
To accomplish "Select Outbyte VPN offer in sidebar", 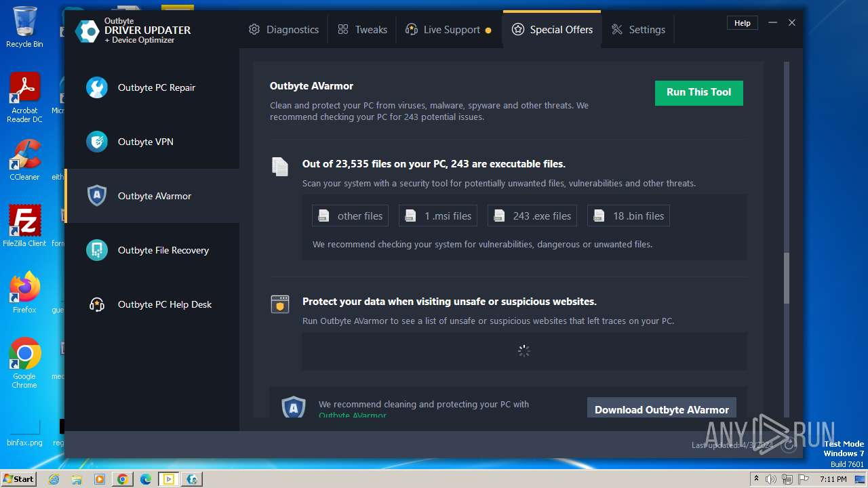I will pyautogui.click(x=152, y=142).
